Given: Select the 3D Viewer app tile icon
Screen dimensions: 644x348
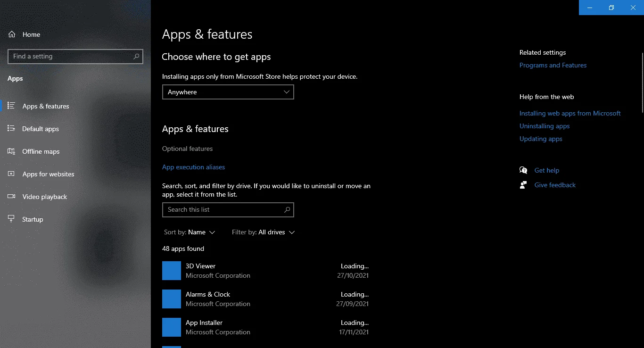Looking at the screenshot, I should coord(172,271).
